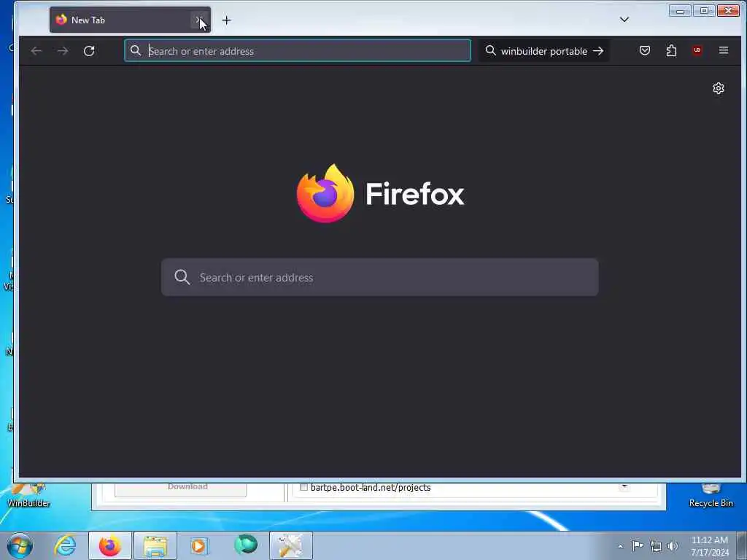The image size is (747, 560).
Task: Show hidden system tray icons
Action: [620, 546]
